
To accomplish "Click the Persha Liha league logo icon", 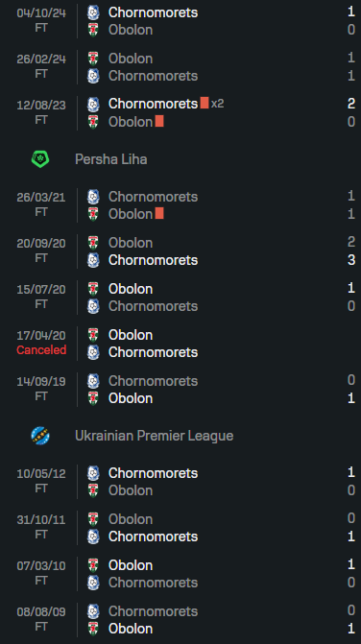I will (x=40, y=159).
